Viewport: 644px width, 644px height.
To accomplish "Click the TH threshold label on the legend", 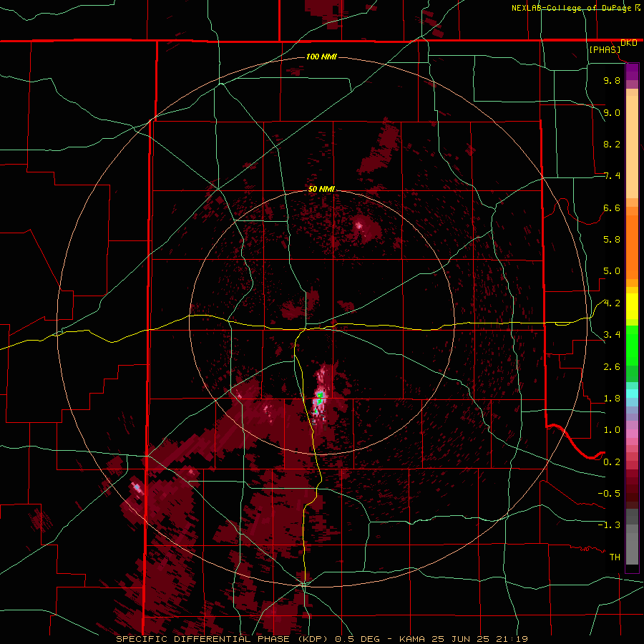I will click(615, 557).
